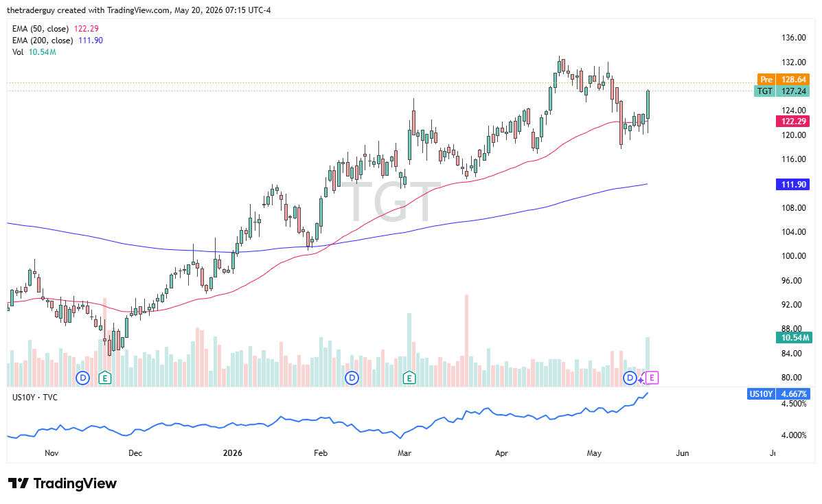The image size is (822, 504).
Task: Click the purple upcoming earnings E marker
Action: click(652, 378)
